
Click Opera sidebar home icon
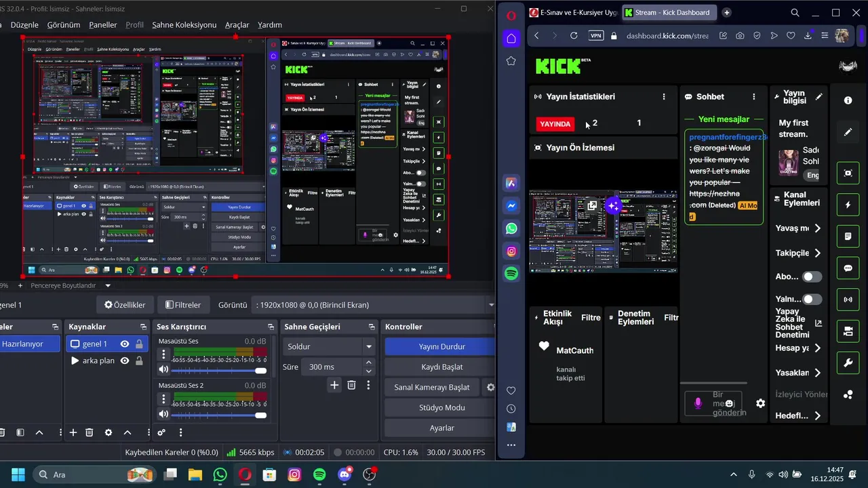click(x=511, y=38)
